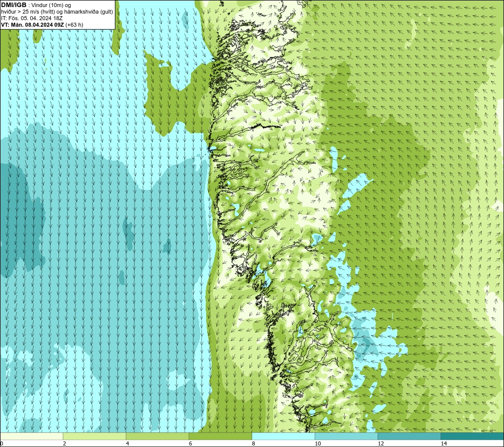The width and height of the screenshot is (504, 447).
Task: Click the legend label '6'
Action: tap(191, 443)
